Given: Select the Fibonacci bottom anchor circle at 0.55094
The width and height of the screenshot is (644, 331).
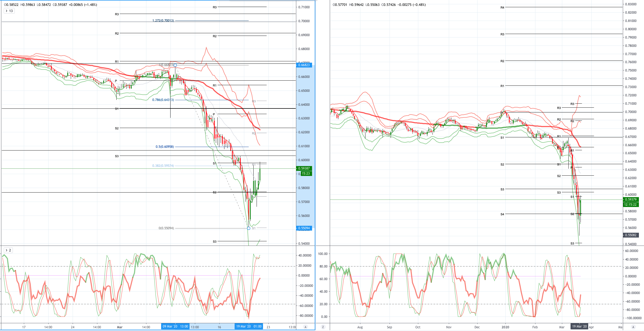Looking at the screenshot, I should pyautogui.click(x=249, y=228).
